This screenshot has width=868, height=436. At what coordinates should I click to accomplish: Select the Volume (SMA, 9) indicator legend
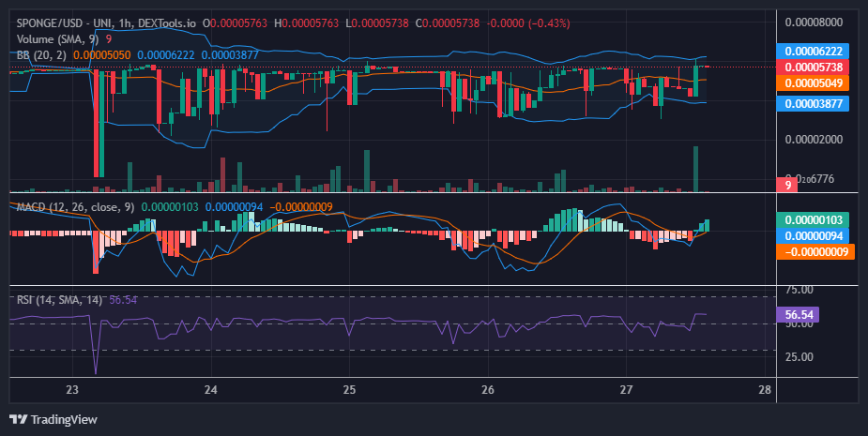pyautogui.click(x=57, y=39)
